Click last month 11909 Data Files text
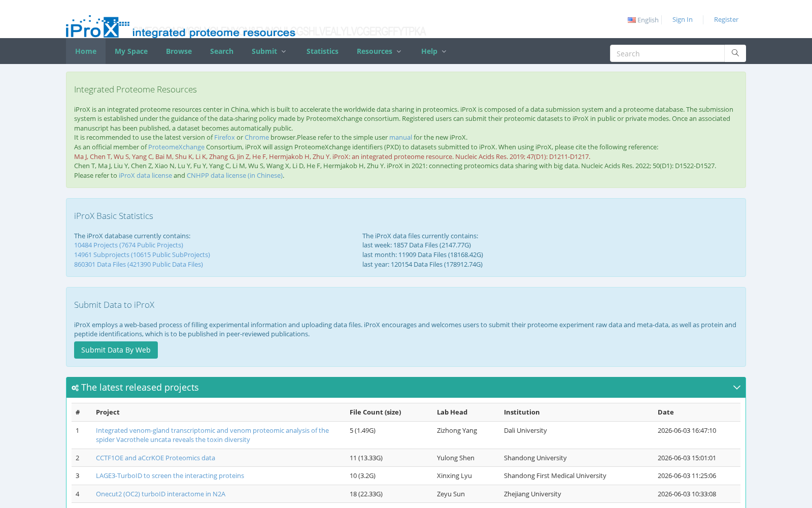Screen dimensions: 812x508 (423, 255)
